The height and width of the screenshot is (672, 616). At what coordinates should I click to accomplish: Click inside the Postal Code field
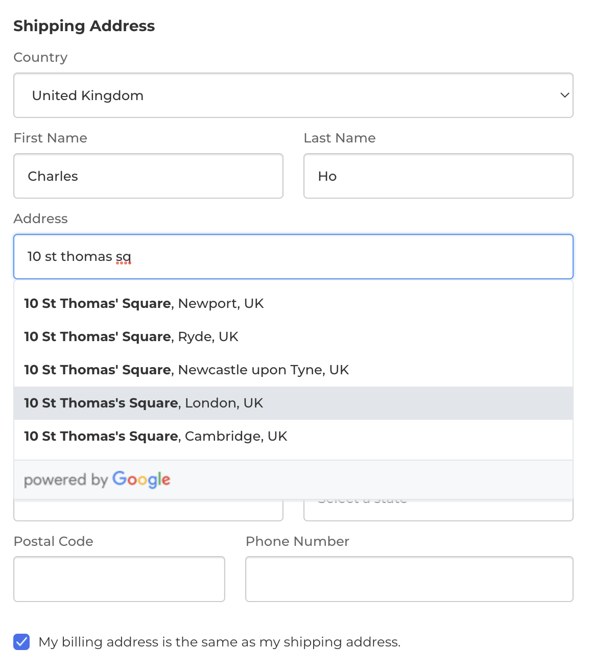click(119, 579)
